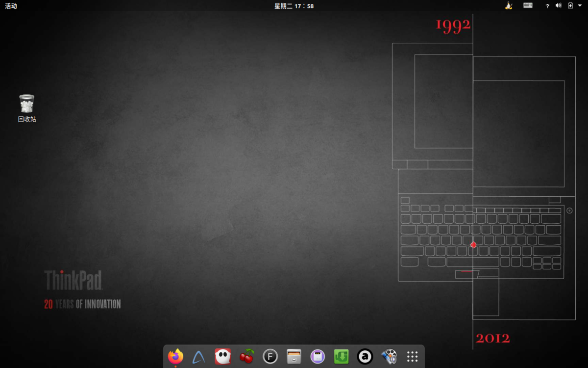Launch the green download arrow app
The image size is (588, 368).
tap(341, 356)
